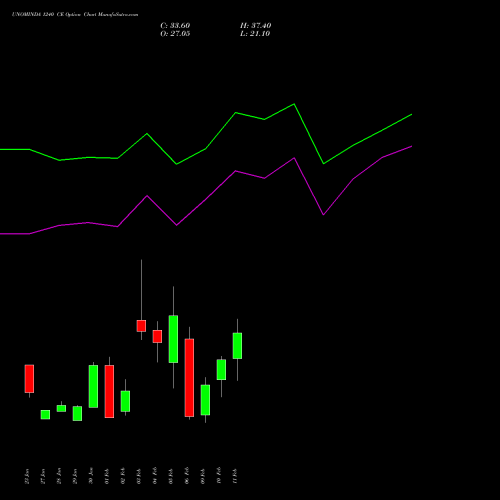Select the 05 Feb date label
Viewport: 500px width, 500px height.
171,476
